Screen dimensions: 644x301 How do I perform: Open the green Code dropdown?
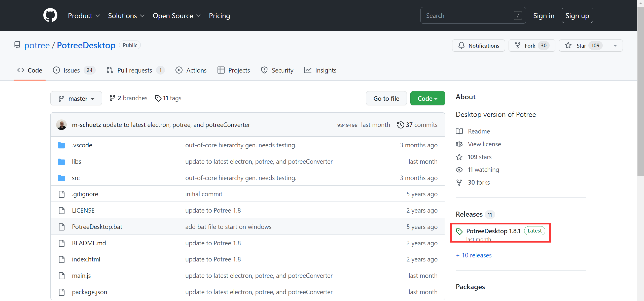(x=427, y=98)
